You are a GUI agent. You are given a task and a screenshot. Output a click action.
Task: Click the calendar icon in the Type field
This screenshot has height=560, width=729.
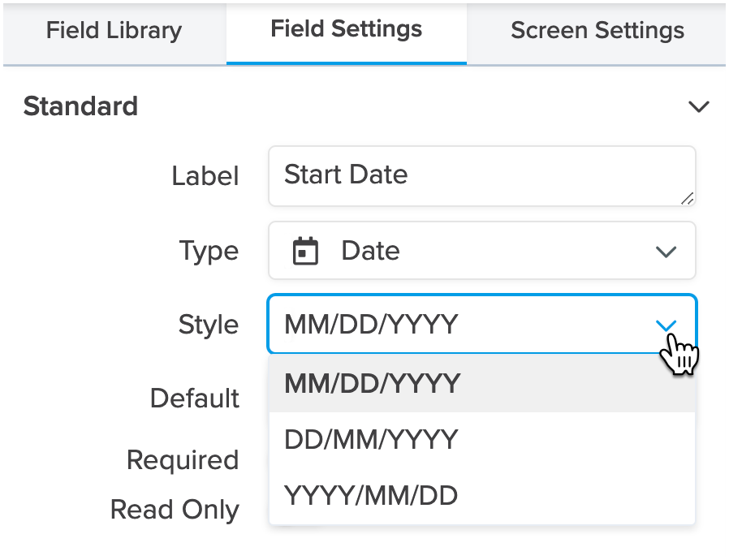305,251
